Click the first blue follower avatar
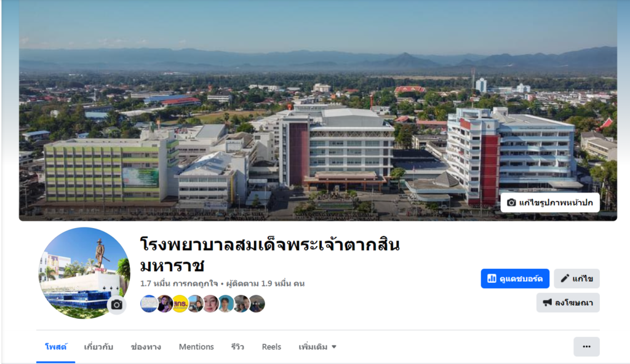The height and width of the screenshot is (364, 630). tap(149, 304)
